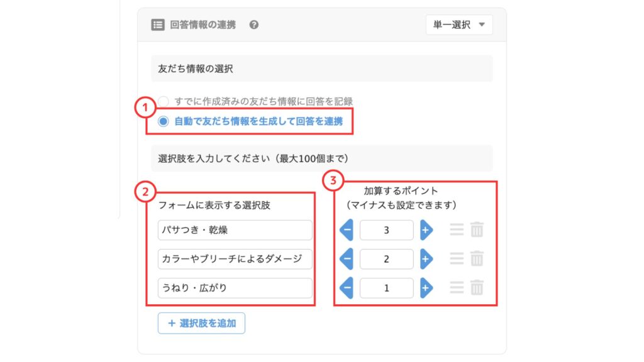Viewport: 644px width, 362px height.
Task: Click reorder handle for カラーやブリーチ row
Action: point(457,258)
